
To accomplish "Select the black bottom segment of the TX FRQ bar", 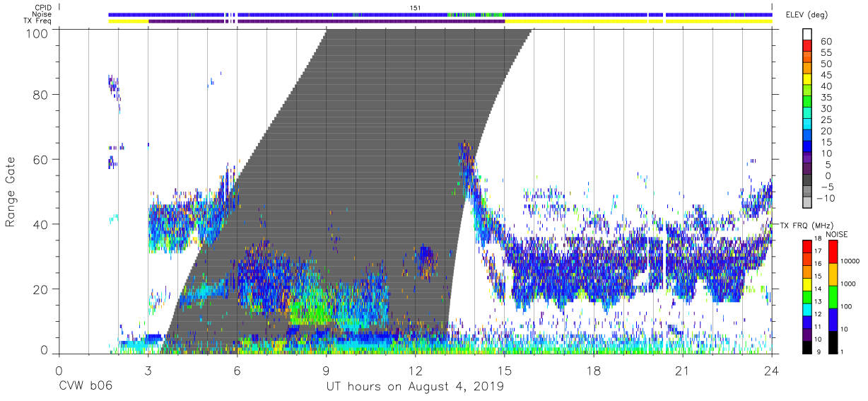I will pos(807,346).
